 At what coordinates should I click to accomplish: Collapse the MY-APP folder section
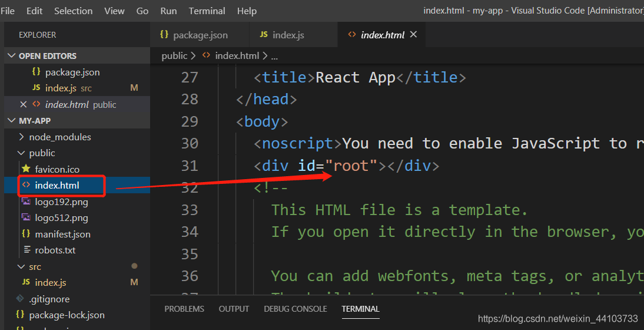(77, 121)
